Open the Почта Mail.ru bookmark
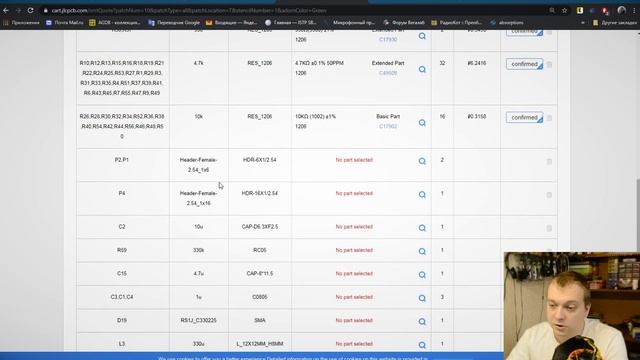Screen dimensions: 640x360 pos(64,23)
